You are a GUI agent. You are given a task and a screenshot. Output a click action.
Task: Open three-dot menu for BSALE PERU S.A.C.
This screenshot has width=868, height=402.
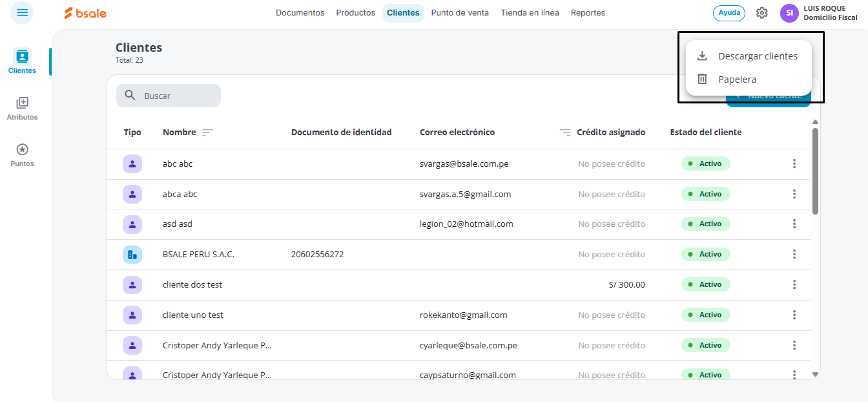(794, 255)
